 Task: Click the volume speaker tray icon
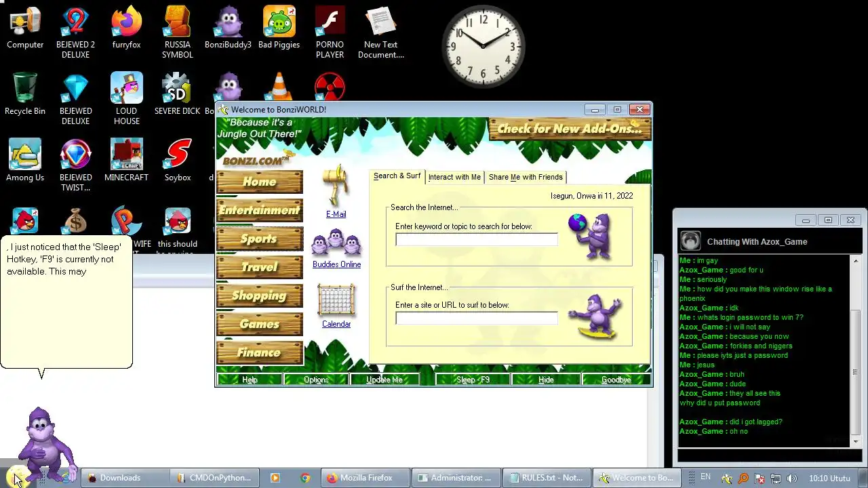click(792, 479)
